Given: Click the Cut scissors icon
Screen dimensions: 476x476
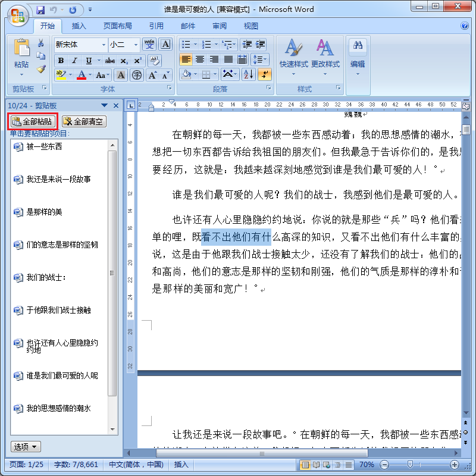Looking at the screenshot, I should coord(40,43).
